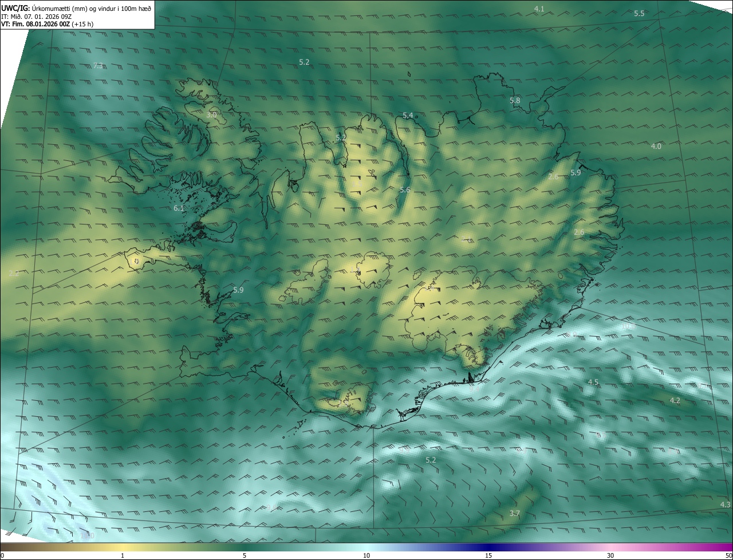Click the '3.7' value label on the map
733x560 pixels.
point(514,513)
